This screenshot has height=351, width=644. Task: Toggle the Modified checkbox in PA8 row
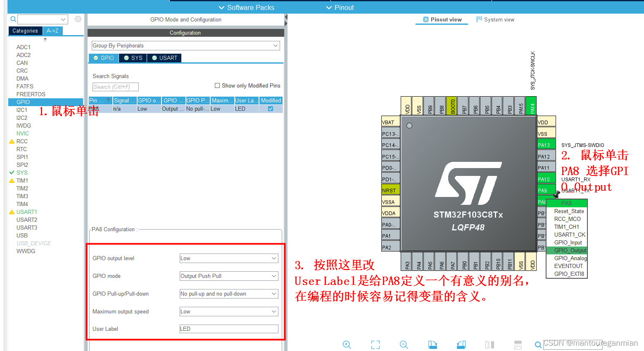tap(271, 109)
